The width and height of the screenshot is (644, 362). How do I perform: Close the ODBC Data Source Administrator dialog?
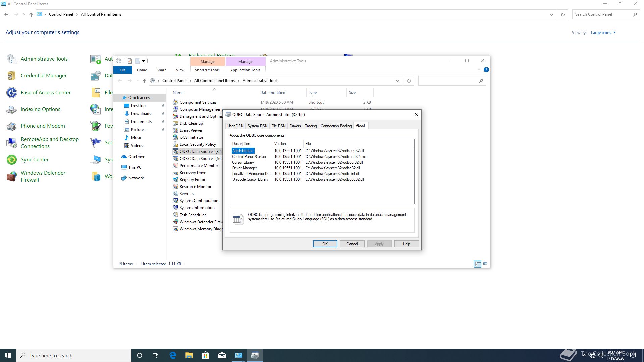[416, 114]
